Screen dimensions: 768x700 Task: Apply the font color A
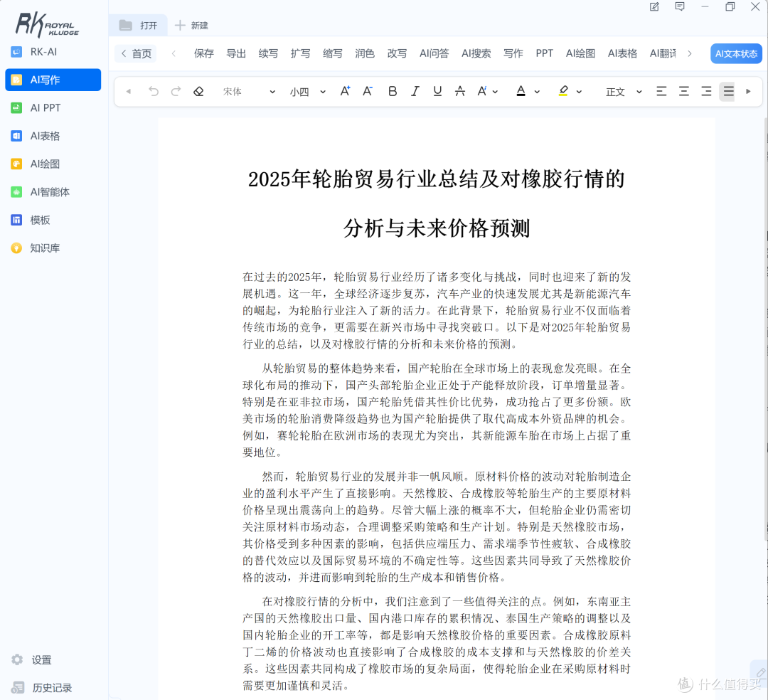521,92
